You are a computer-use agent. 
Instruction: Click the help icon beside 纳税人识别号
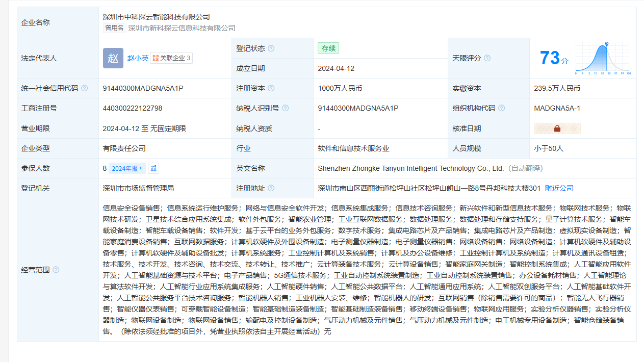tap(285, 108)
